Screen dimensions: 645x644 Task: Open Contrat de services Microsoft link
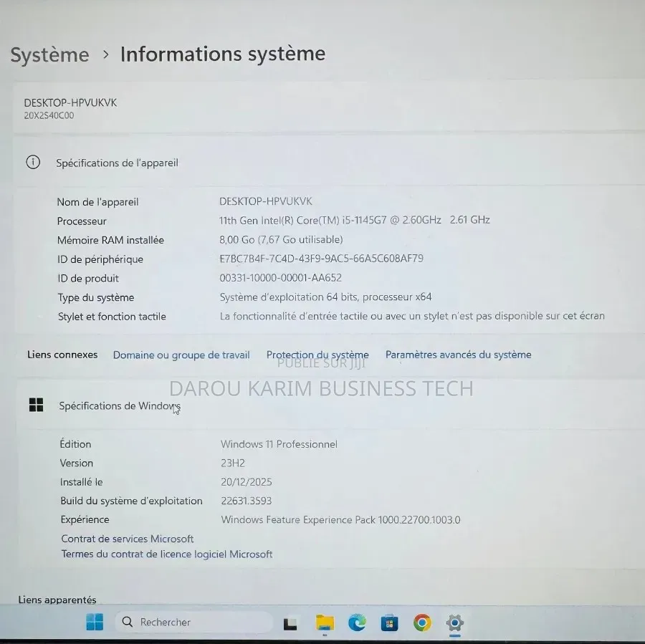[x=127, y=539]
